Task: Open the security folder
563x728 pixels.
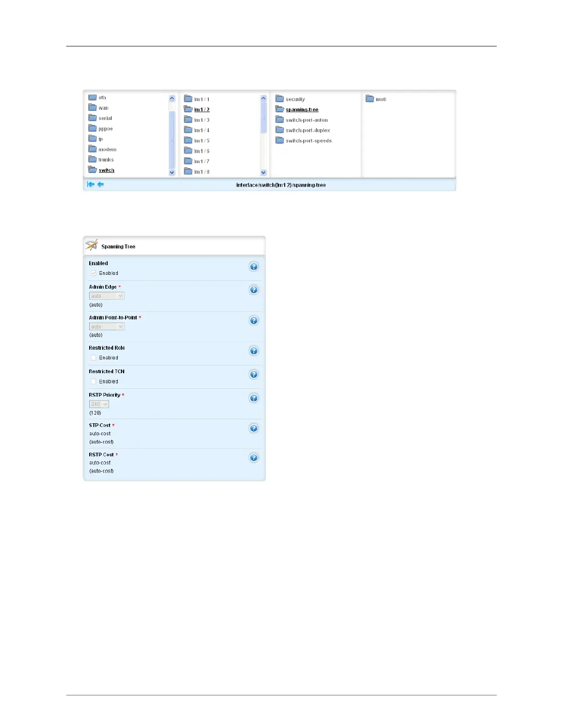Action: click(290, 99)
